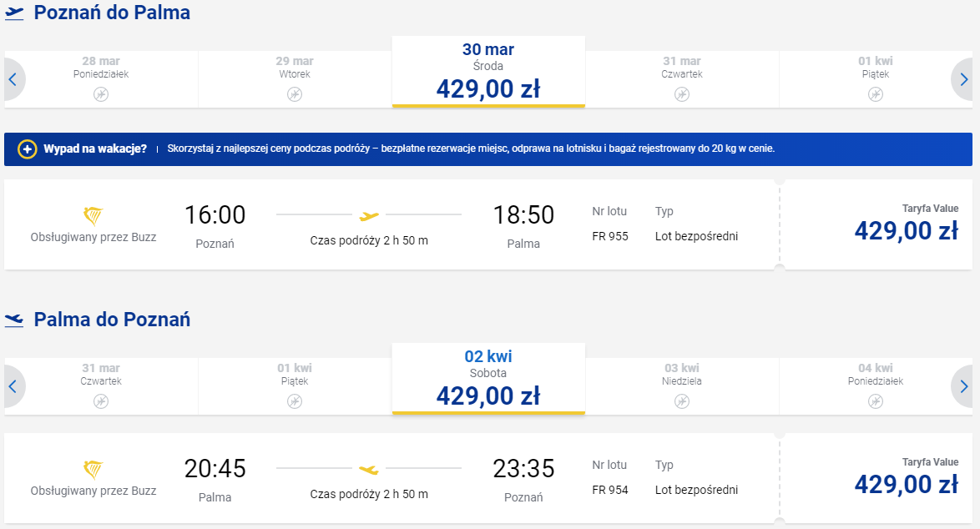The image size is (980, 529).
Task: Click the no-flight icon under 31 mar Czwartek outbound
Action: pyautogui.click(x=682, y=94)
